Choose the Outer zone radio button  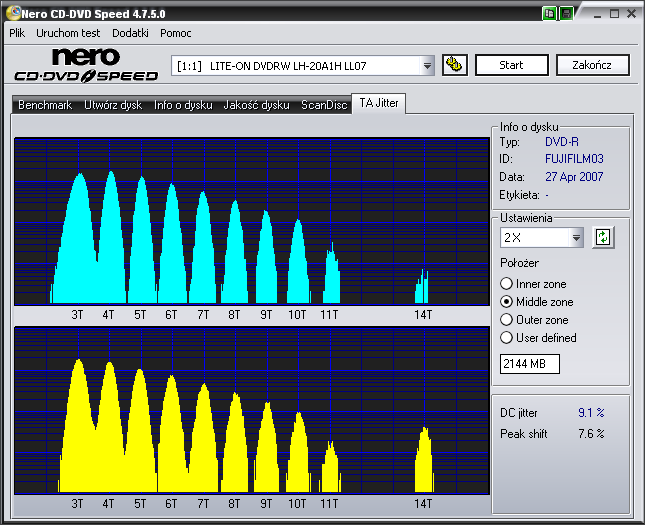(x=506, y=320)
